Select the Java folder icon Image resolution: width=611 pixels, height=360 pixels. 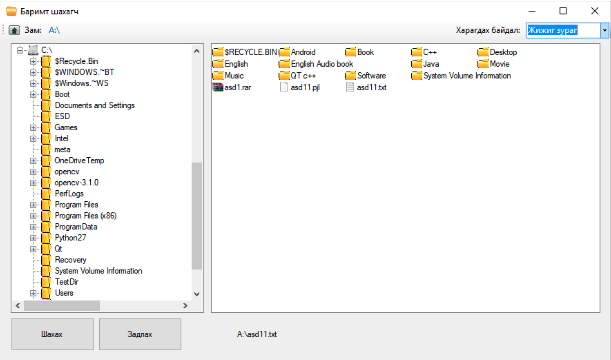417,64
